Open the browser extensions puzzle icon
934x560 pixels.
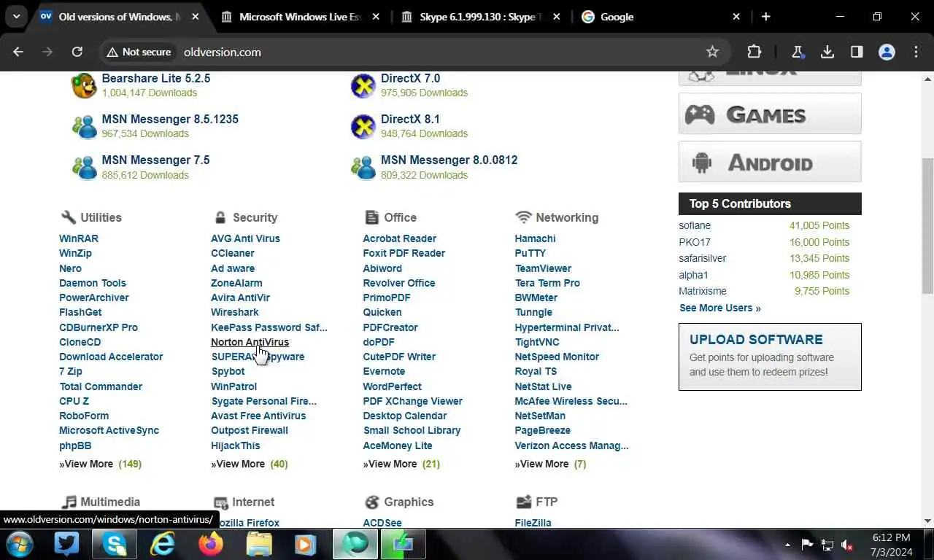tap(754, 52)
